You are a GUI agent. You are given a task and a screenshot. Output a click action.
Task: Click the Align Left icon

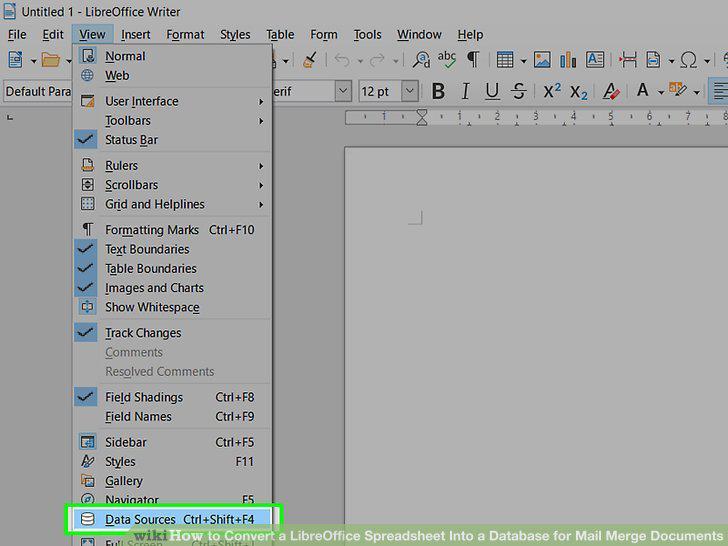(719, 91)
